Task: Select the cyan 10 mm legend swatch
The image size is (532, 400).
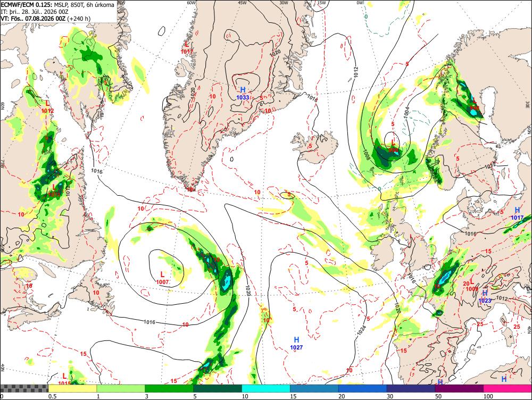Action: tap(265, 388)
